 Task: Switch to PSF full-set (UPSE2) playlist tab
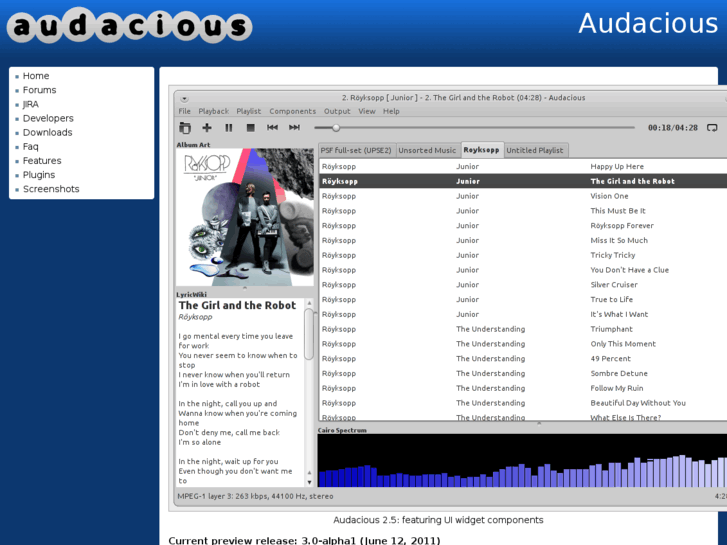[356, 150]
